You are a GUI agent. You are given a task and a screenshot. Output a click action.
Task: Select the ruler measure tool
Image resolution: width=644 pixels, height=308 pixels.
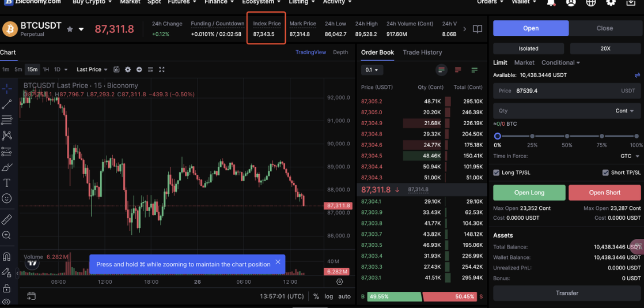pyautogui.click(x=7, y=220)
